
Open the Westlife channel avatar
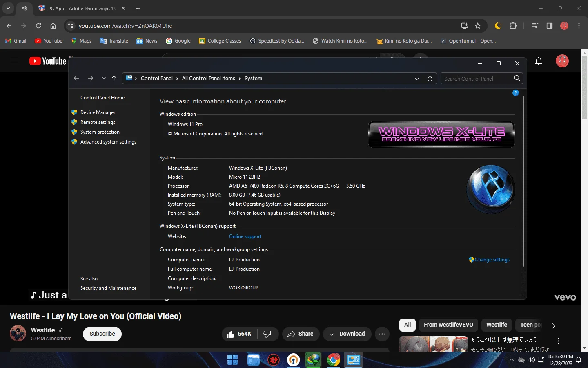[x=18, y=334]
